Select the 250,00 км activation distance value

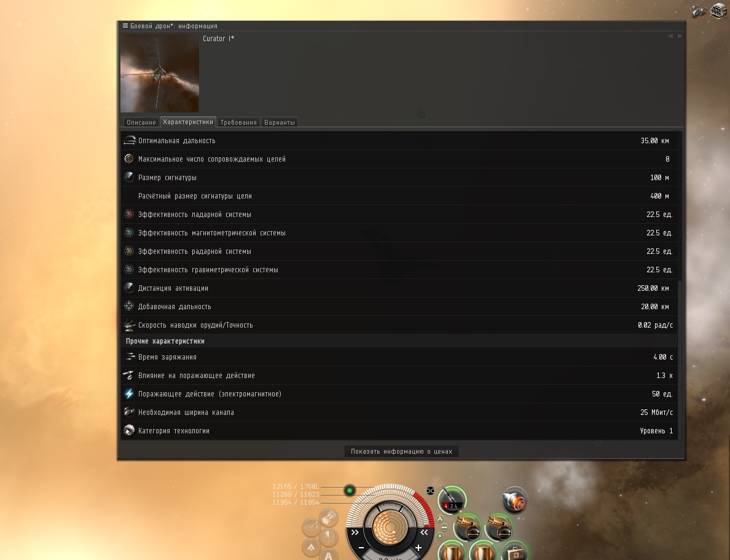tap(653, 288)
